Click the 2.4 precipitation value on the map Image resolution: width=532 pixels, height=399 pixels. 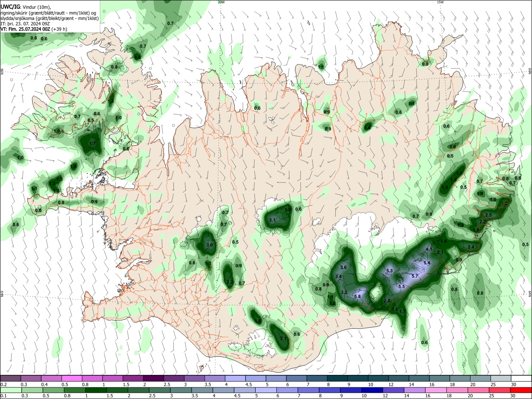pos(471,247)
